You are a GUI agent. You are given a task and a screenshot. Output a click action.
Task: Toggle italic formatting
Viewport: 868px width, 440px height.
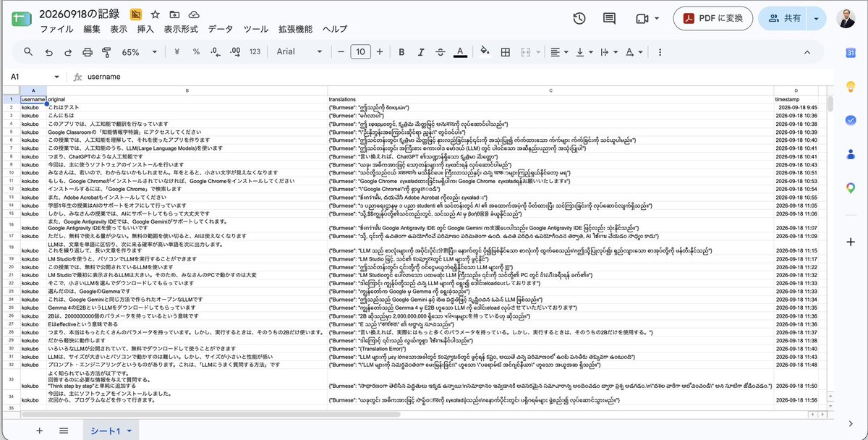point(420,51)
